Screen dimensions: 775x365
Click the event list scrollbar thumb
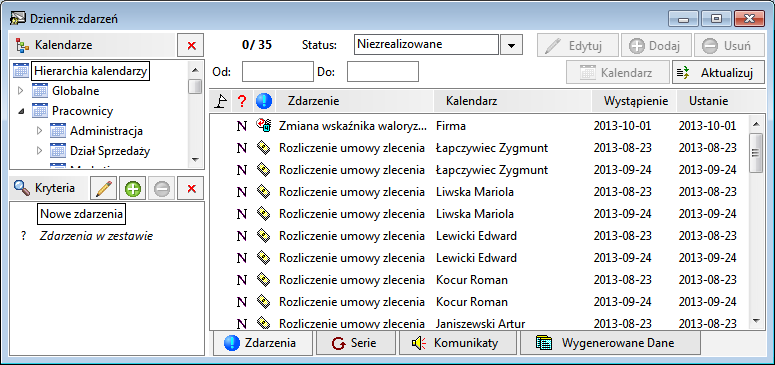(756, 152)
